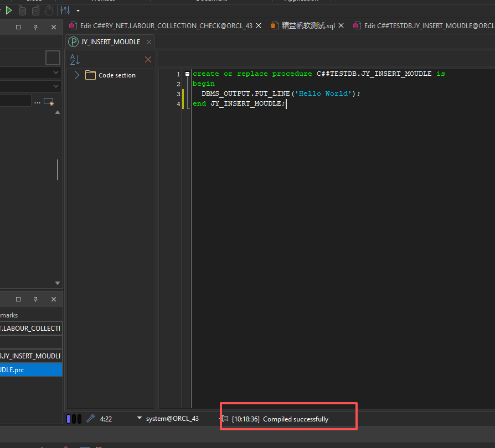Screen dimensions: 495x448
Task: Open the second combo box in left panel
Action: 30,86
